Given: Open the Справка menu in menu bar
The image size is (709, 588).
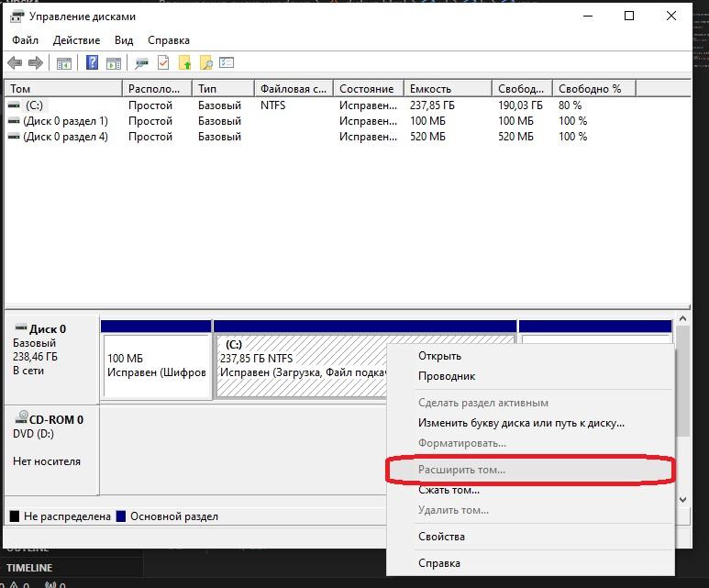Looking at the screenshot, I should click(169, 40).
